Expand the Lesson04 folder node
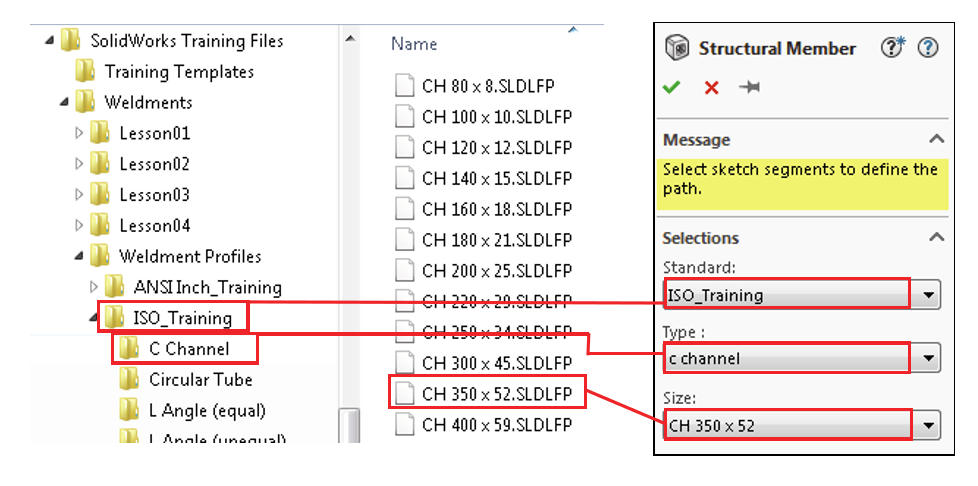Screen dimensions: 978x486 pyautogui.click(x=79, y=225)
